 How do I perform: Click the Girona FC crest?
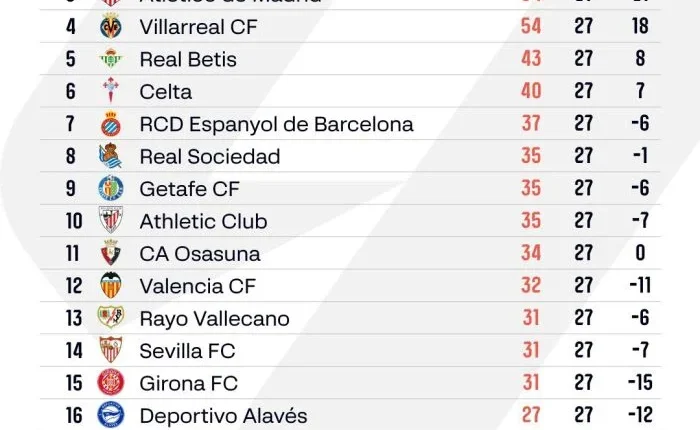(x=110, y=382)
